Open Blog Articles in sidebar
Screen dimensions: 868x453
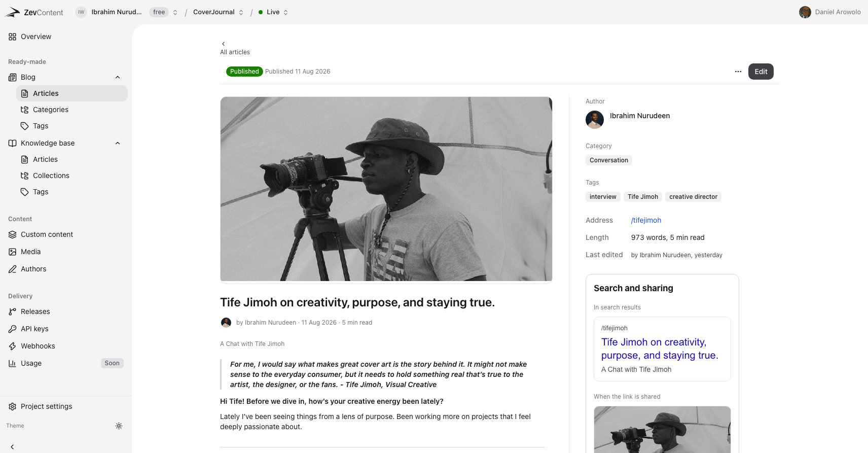click(x=72, y=93)
